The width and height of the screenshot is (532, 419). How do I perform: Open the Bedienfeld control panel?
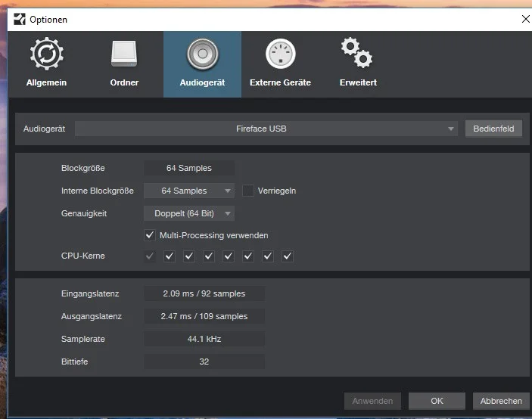(493, 129)
